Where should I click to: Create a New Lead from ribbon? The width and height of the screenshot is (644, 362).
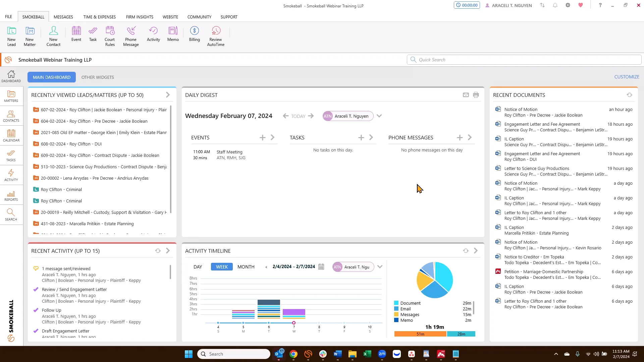11,36
